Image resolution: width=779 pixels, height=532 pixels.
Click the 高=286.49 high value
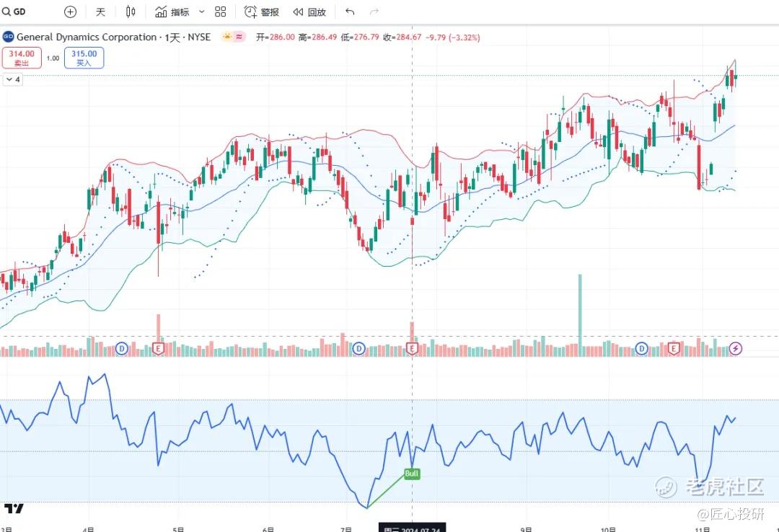[x=317, y=37]
